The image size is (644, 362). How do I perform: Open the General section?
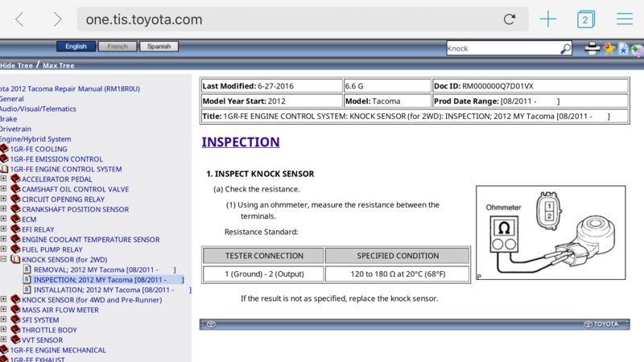click(x=12, y=99)
